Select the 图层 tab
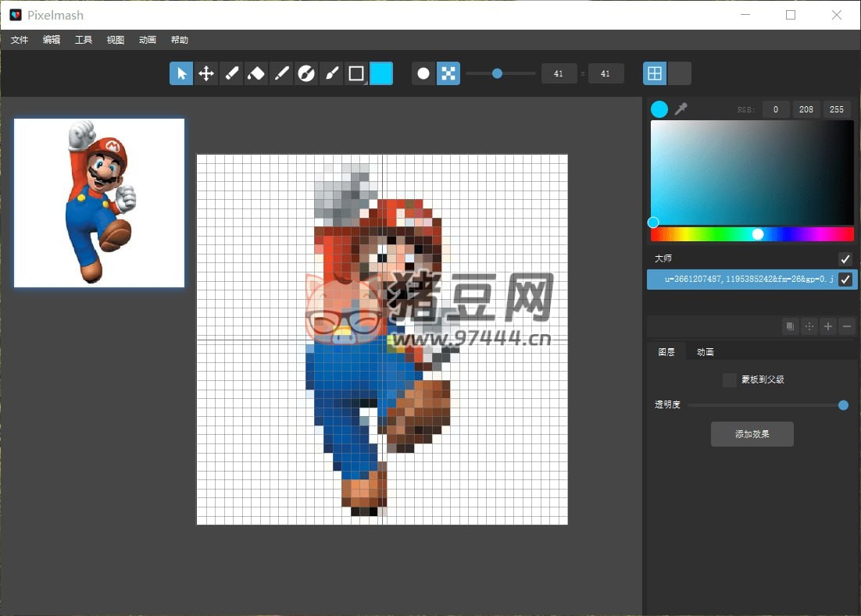The image size is (861, 616). pyautogui.click(x=666, y=352)
